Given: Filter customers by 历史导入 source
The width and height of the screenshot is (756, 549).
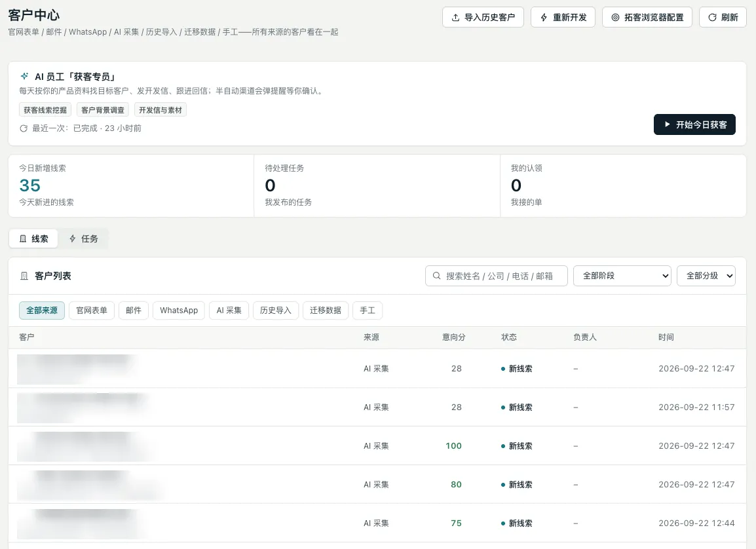Looking at the screenshot, I should point(276,311).
